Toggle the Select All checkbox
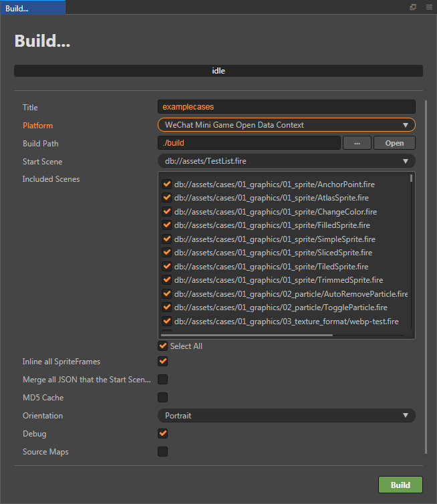Image resolution: width=437 pixels, height=504 pixels. [x=162, y=346]
